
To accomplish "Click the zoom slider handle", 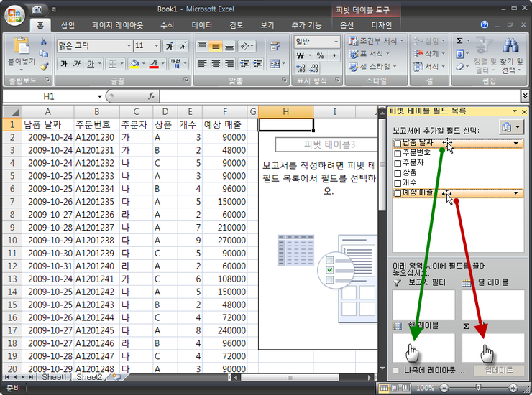I will 478,387.
